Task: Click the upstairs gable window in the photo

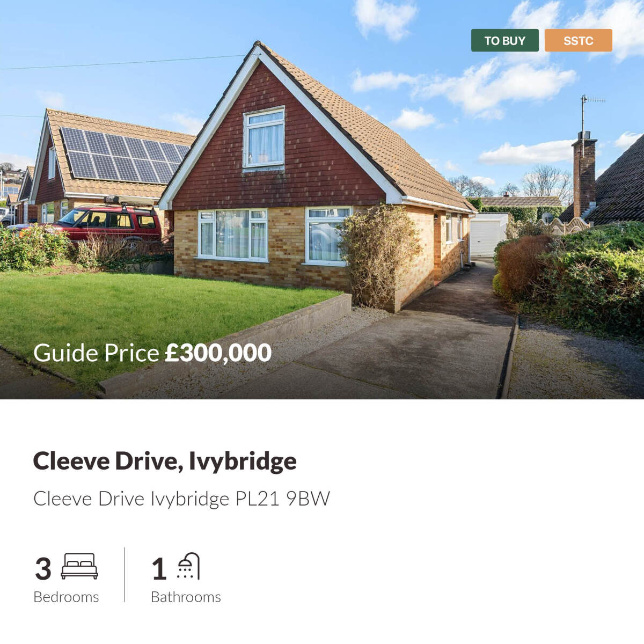Action: coord(264,138)
